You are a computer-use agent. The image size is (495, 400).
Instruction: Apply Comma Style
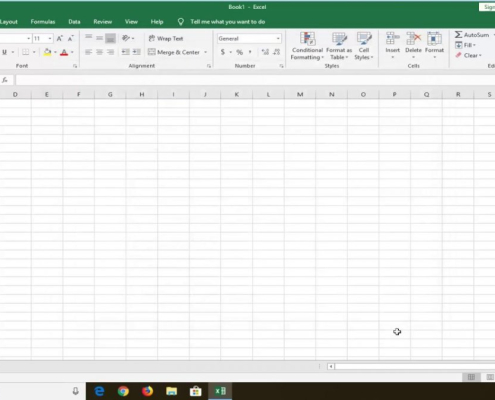coord(250,52)
